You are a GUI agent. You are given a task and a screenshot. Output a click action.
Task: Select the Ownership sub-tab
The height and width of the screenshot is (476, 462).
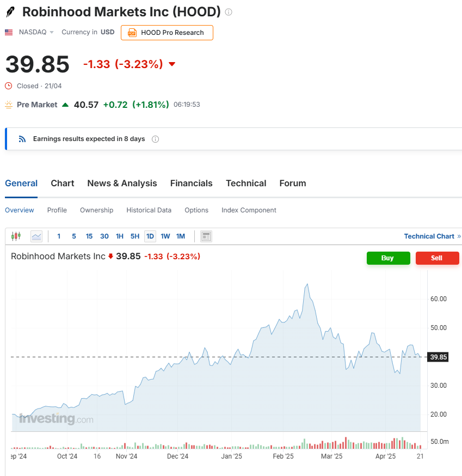pyautogui.click(x=96, y=210)
